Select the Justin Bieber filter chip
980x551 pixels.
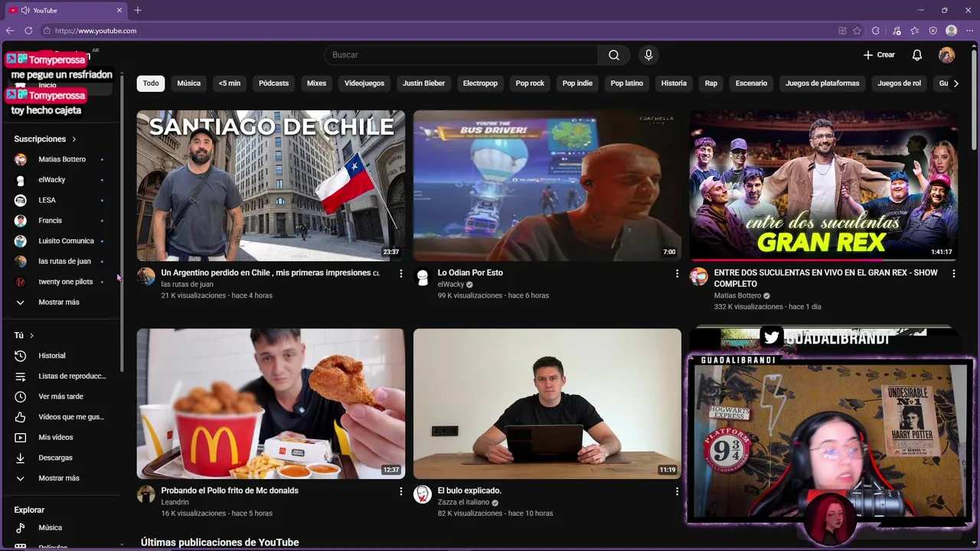pos(423,83)
